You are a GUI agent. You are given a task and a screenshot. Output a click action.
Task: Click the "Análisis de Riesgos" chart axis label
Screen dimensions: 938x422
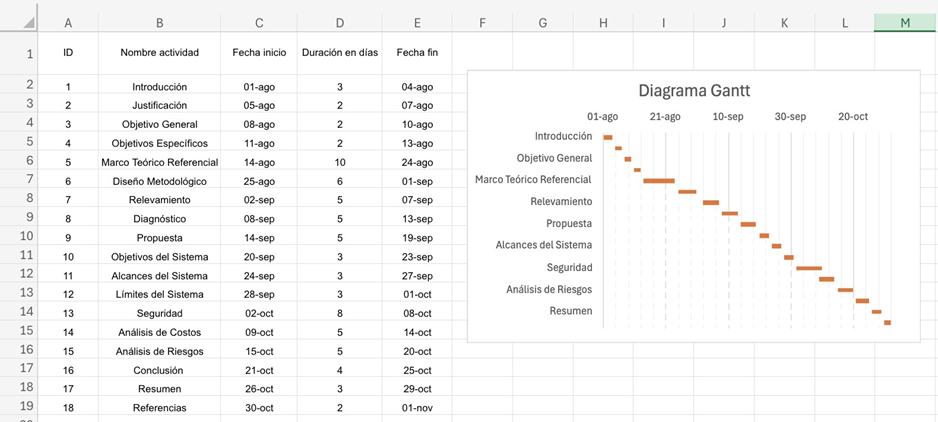[x=549, y=289]
